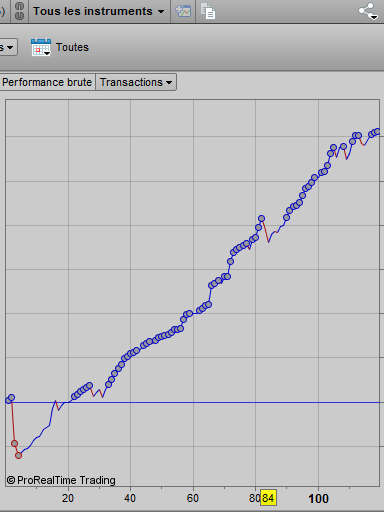Open the calendar date range picker

click(x=41, y=47)
